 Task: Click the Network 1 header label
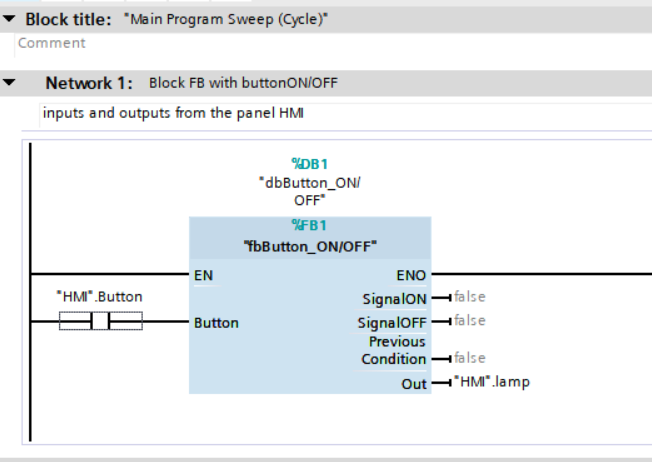click(x=91, y=83)
